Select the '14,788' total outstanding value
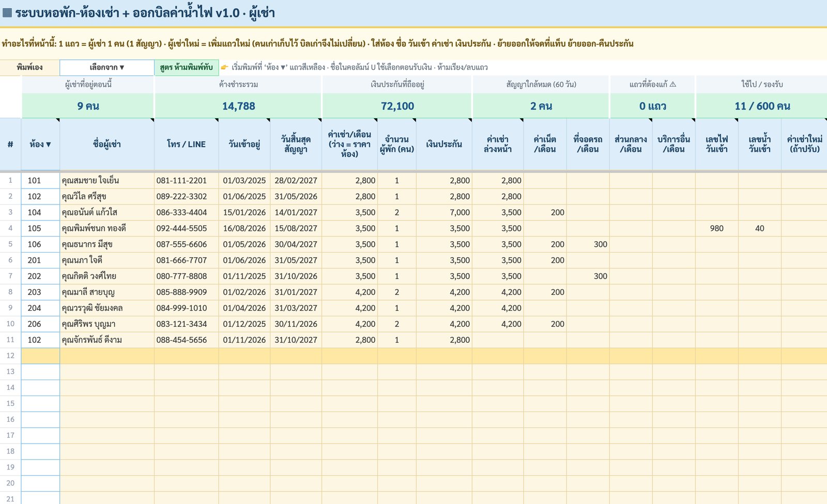The image size is (827, 504). coord(238,106)
